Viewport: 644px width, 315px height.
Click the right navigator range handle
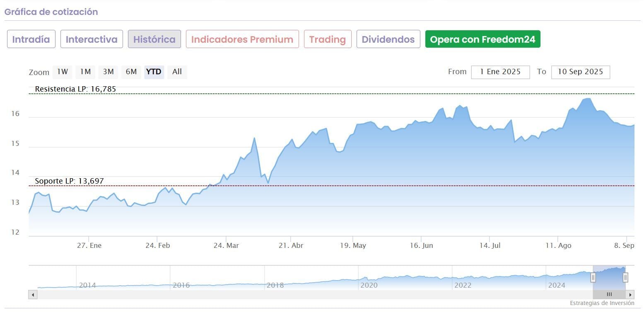pos(625,277)
